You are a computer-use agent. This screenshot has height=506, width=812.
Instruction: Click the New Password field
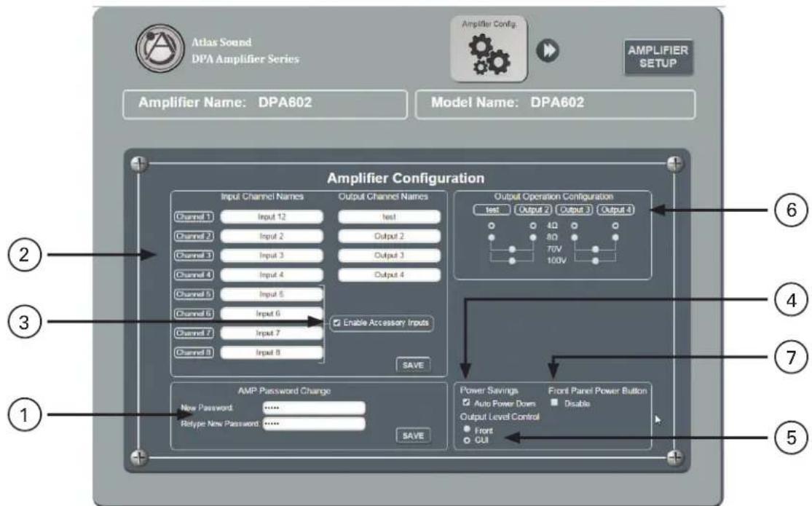point(314,408)
